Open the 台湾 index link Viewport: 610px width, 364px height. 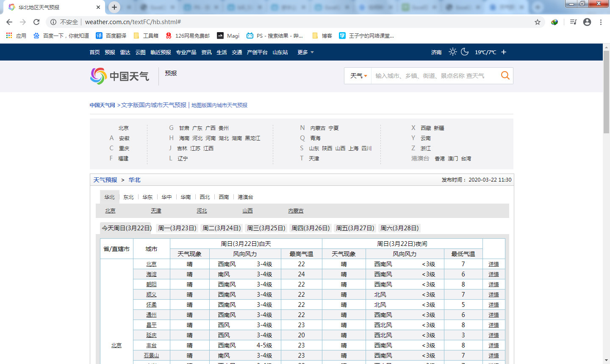466,158
